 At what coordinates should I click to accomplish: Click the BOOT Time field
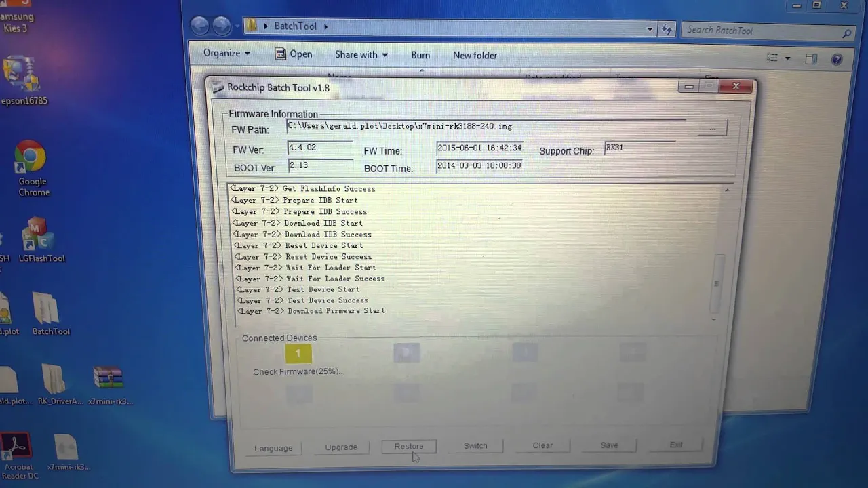pyautogui.click(x=479, y=166)
